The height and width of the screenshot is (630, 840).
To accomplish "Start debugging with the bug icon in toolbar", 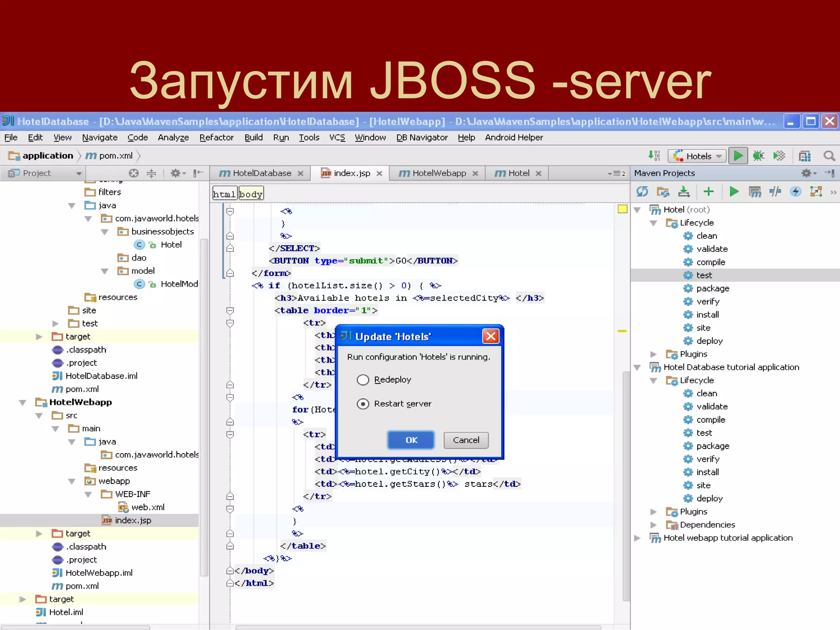I will tap(758, 156).
